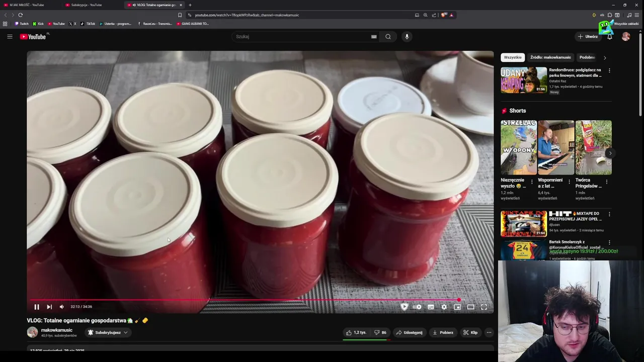Open the notifications bell
Viewport: 644px width, 362px height.
coord(610,36)
